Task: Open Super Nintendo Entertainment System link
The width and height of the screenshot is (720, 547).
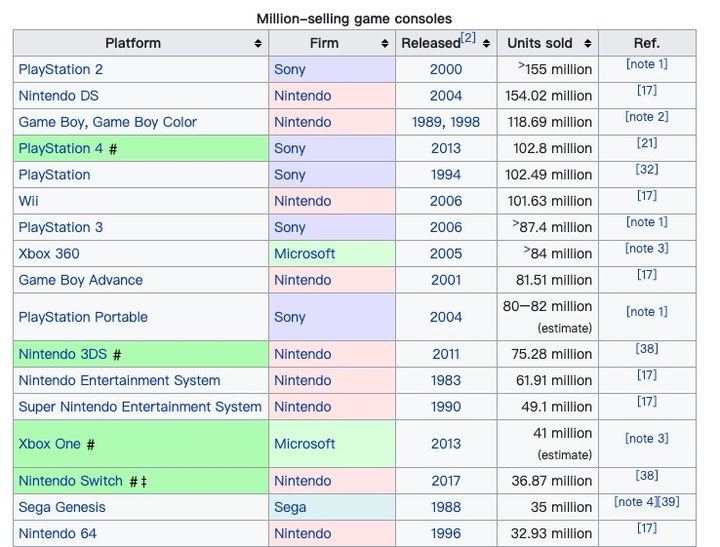Action: 140,407
